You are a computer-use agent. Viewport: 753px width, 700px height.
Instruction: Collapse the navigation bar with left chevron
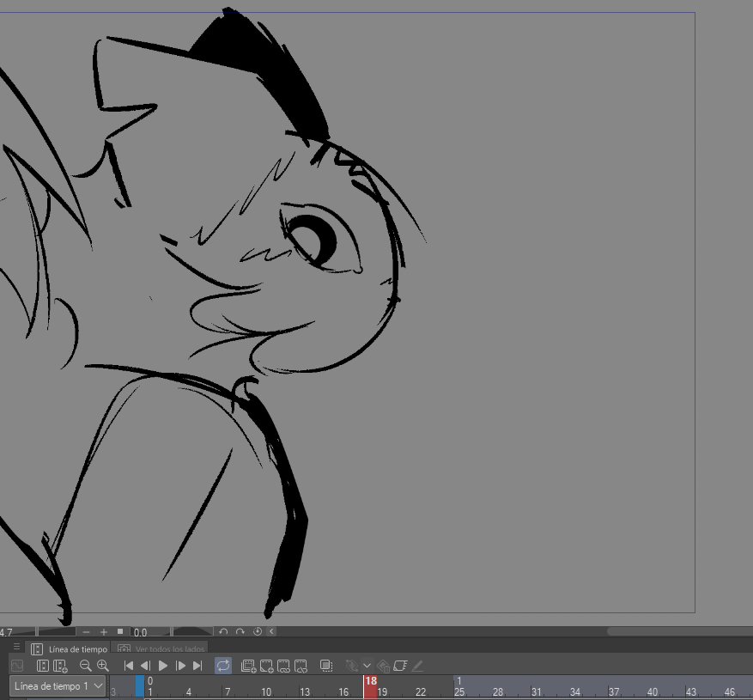(x=271, y=631)
